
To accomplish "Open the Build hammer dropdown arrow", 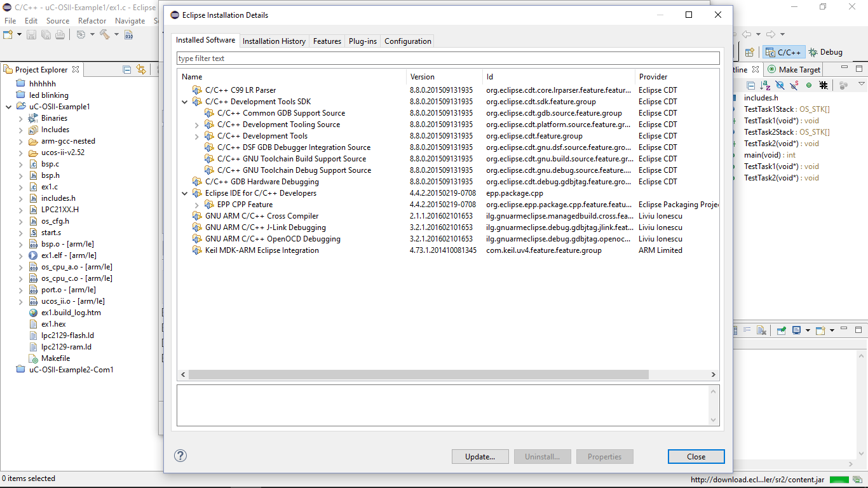I will click(x=116, y=34).
